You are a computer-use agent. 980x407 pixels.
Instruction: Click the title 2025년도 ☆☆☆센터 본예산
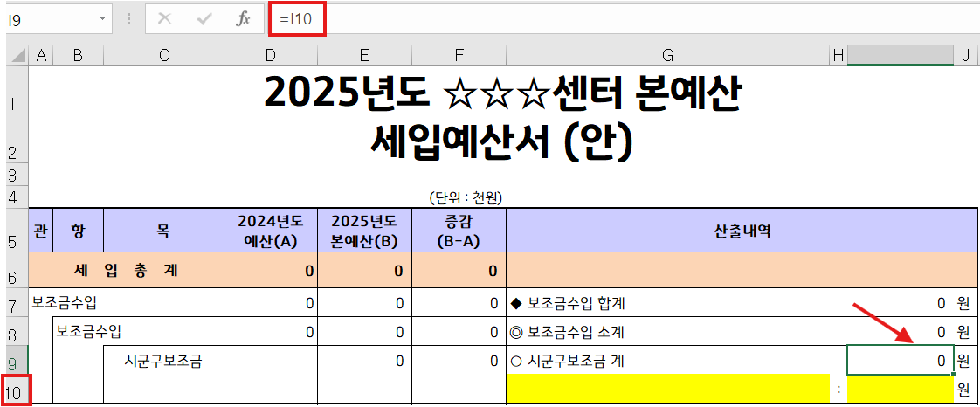click(x=503, y=93)
